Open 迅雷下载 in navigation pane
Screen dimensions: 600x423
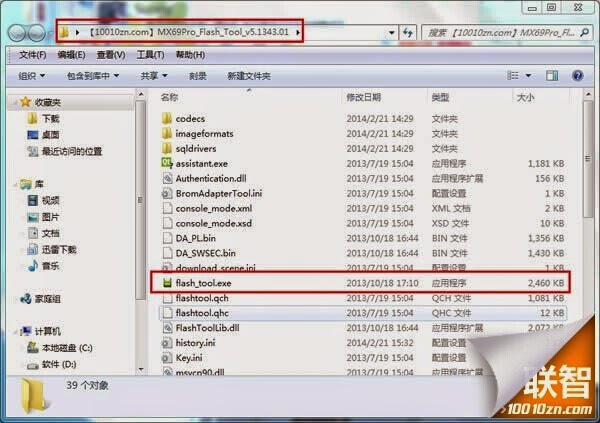point(59,250)
